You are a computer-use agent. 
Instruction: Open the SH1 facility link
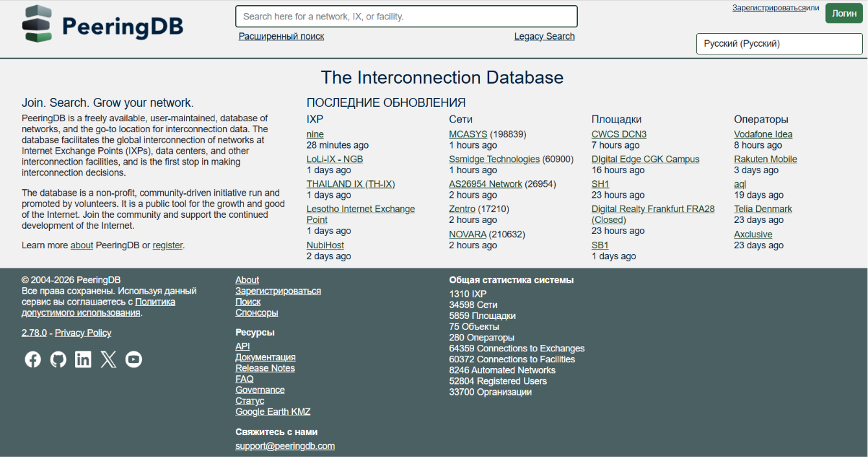coord(600,184)
